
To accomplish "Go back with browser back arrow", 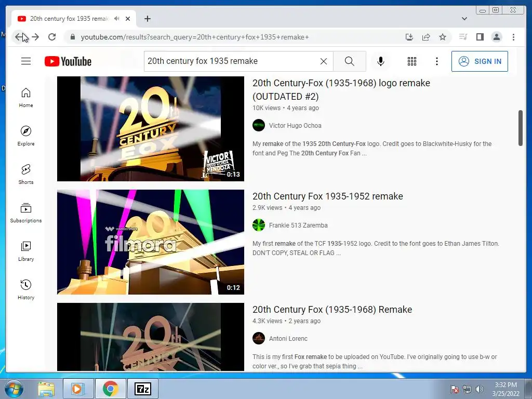I will pyautogui.click(x=19, y=37).
